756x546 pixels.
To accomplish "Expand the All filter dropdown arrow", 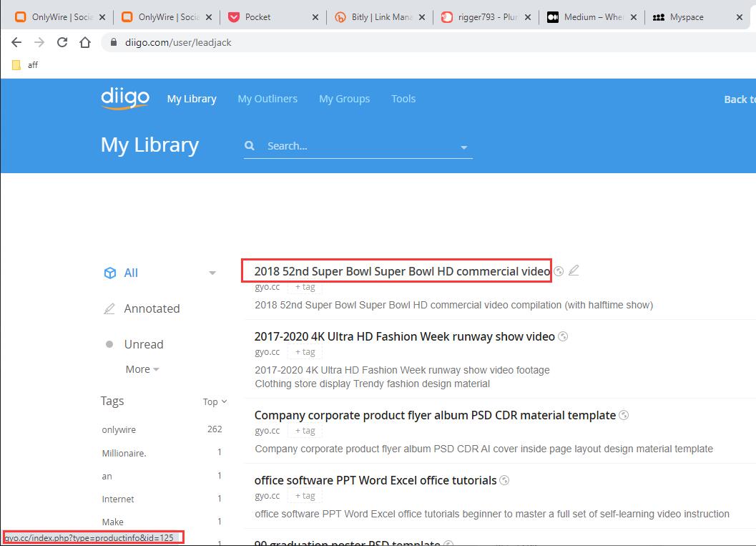I will (x=212, y=273).
